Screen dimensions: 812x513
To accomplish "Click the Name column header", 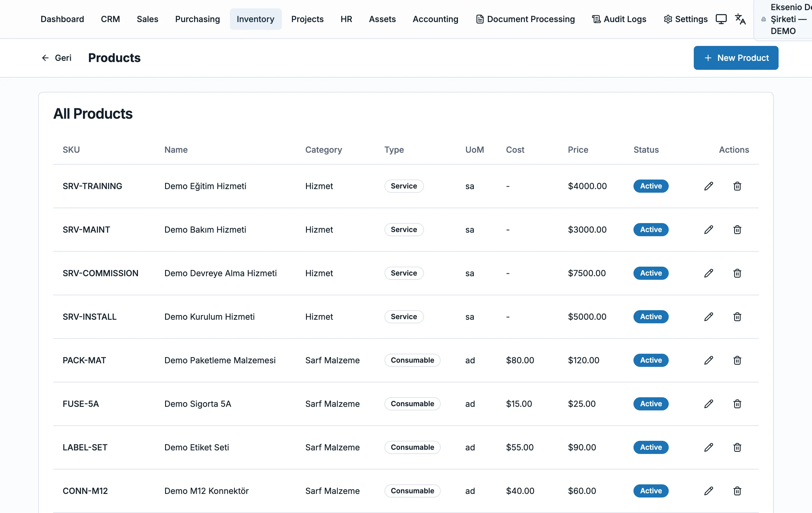I will [x=176, y=149].
